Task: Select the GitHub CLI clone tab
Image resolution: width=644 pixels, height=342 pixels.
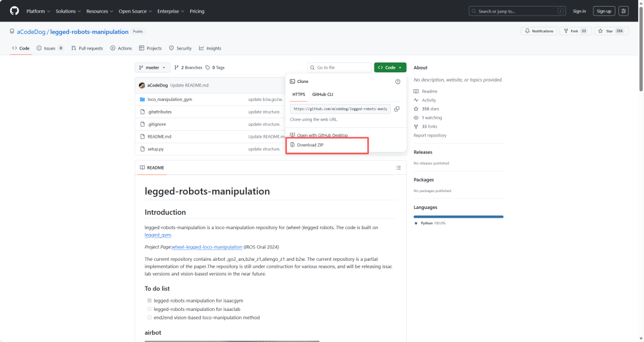Action: 323,94
